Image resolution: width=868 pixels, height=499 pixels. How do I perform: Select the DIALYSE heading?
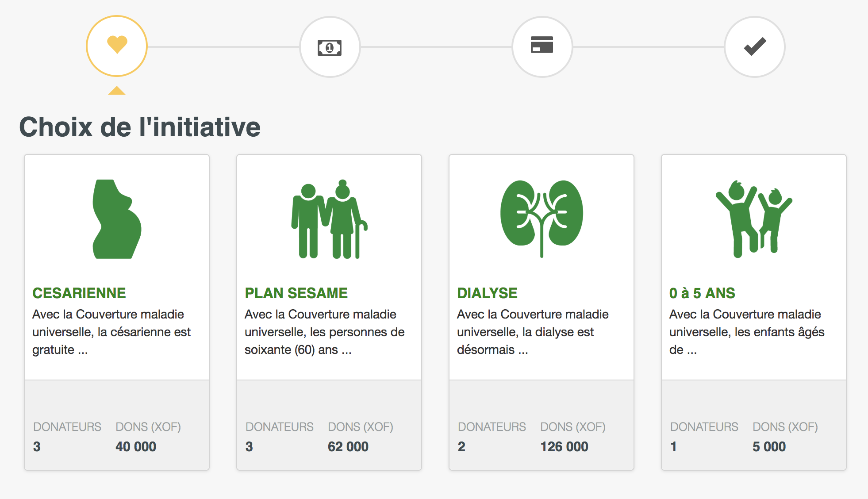point(487,293)
